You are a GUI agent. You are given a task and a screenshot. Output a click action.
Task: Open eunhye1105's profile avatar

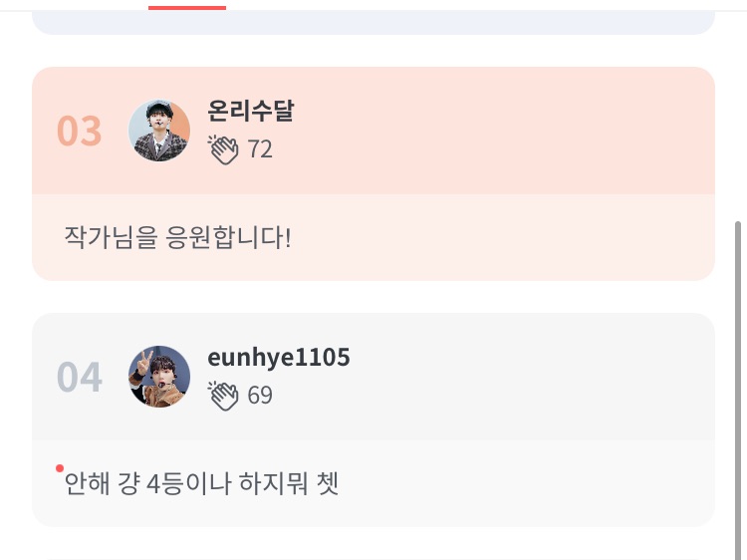click(x=159, y=377)
